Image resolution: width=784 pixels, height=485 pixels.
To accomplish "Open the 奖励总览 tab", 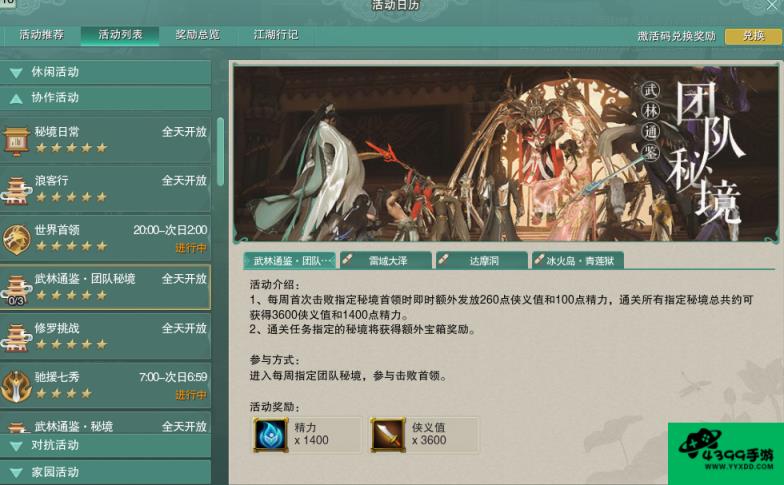I will click(198, 34).
